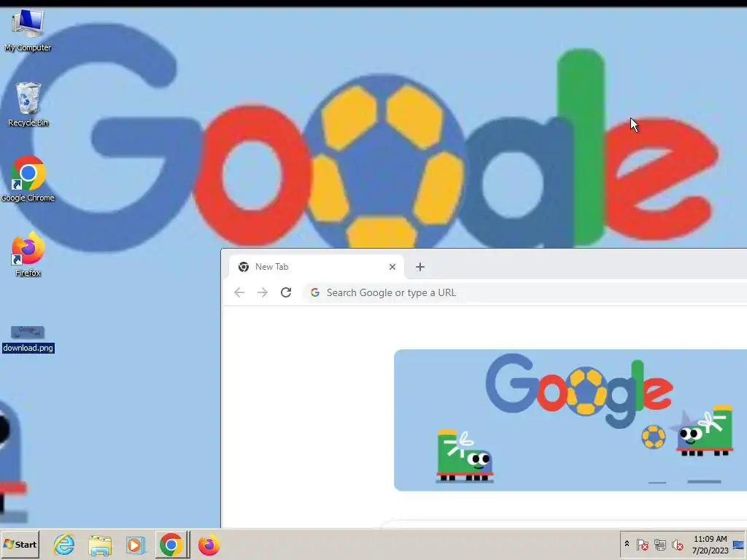
Task: Click the small soccer ball in the doodle
Action: tap(653, 437)
